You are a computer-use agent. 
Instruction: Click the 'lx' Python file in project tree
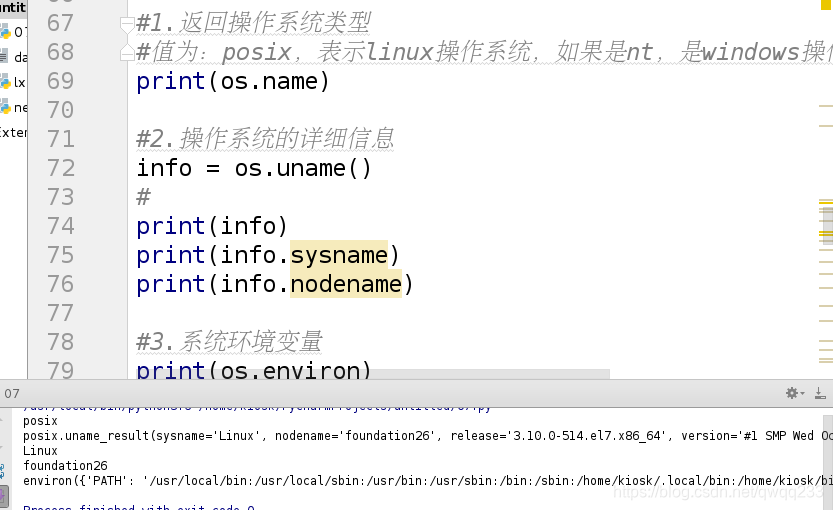click(13, 82)
